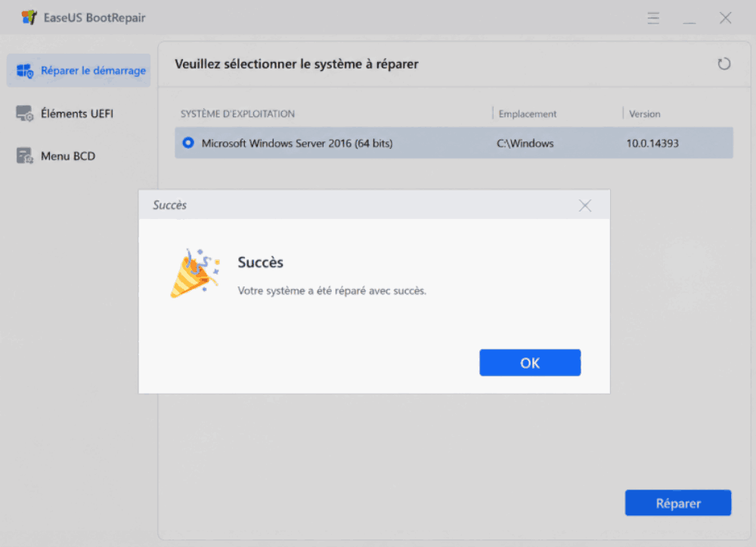Click the Réparer le démarrage icon
The image size is (756, 547).
pos(25,71)
